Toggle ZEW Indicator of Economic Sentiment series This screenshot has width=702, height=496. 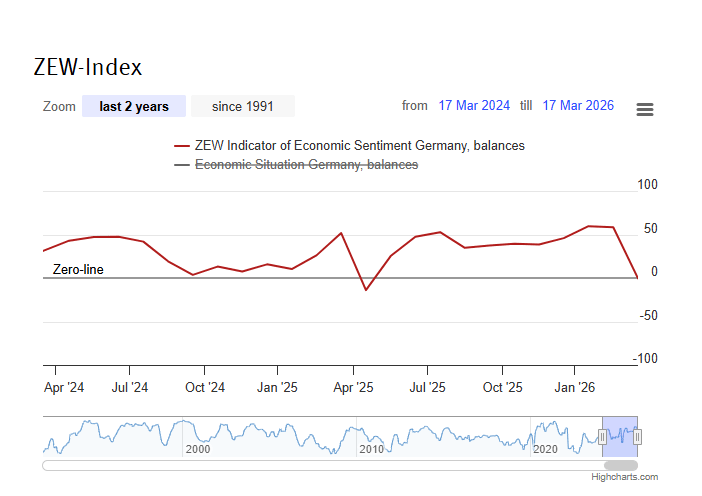[x=359, y=146]
